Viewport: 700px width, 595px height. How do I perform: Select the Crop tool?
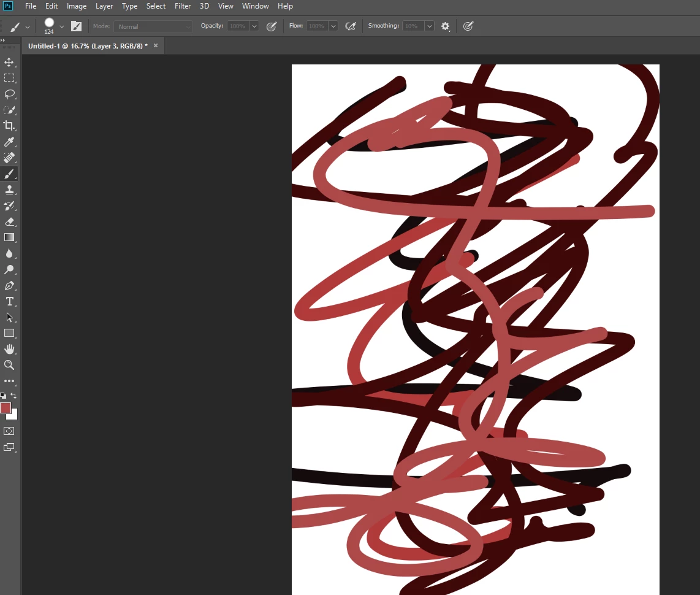[x=9, y=126]
